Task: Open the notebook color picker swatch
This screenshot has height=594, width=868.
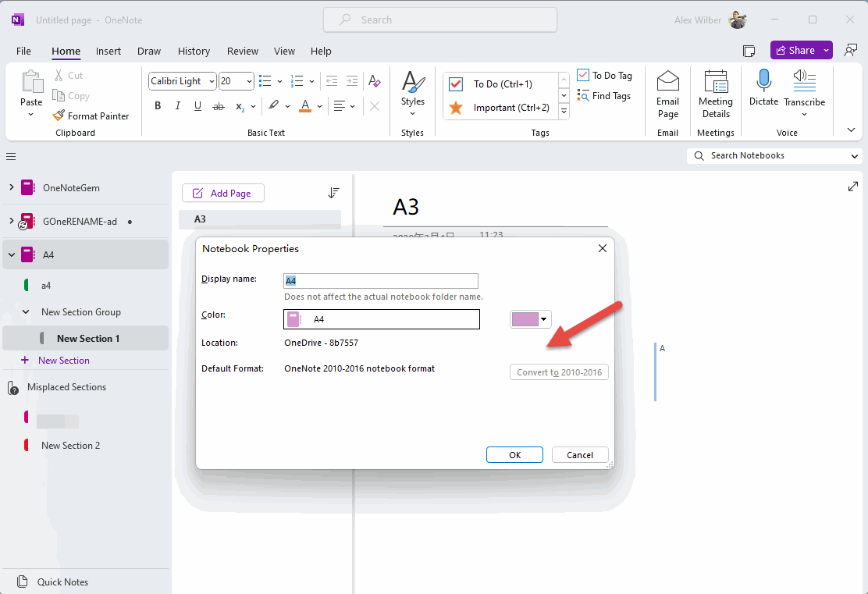Action: pyautogui.click(x=531, y=318)
